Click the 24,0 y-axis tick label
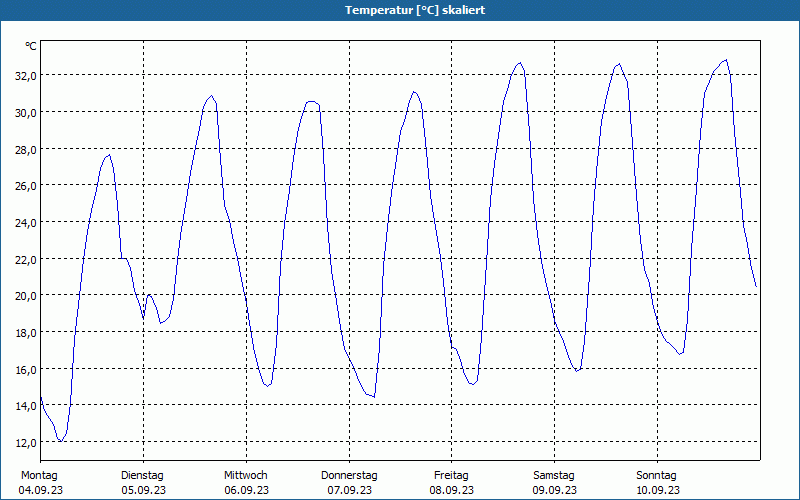 (25, 222)
